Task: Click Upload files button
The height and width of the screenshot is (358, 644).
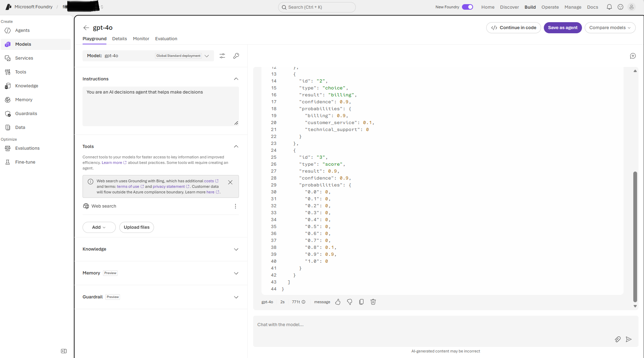Action: click(x=137, y=227)
